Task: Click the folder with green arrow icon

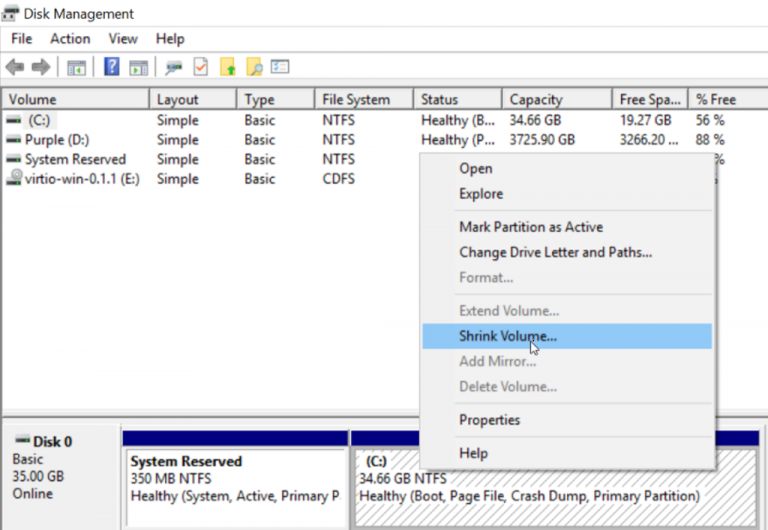Action: [228, 67]
